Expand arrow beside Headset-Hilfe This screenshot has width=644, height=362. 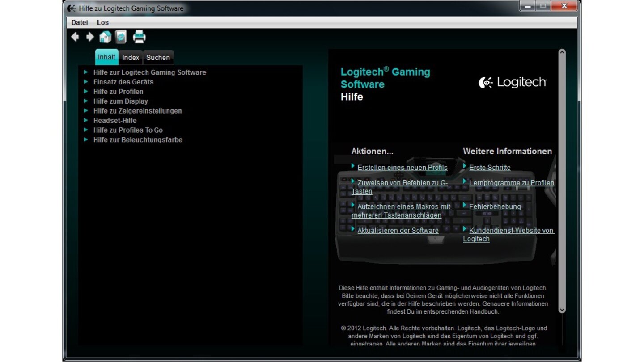coord(86,120)
